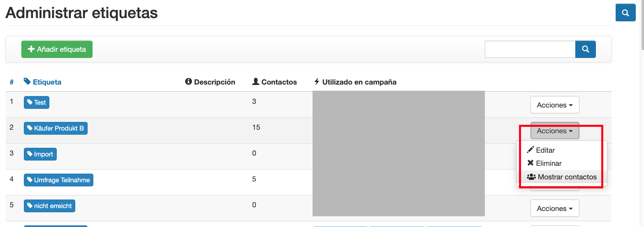Screen dimensions: 644x227
Task: Expand Acciones dropdown for Test row
Action: tap(554, 105)
